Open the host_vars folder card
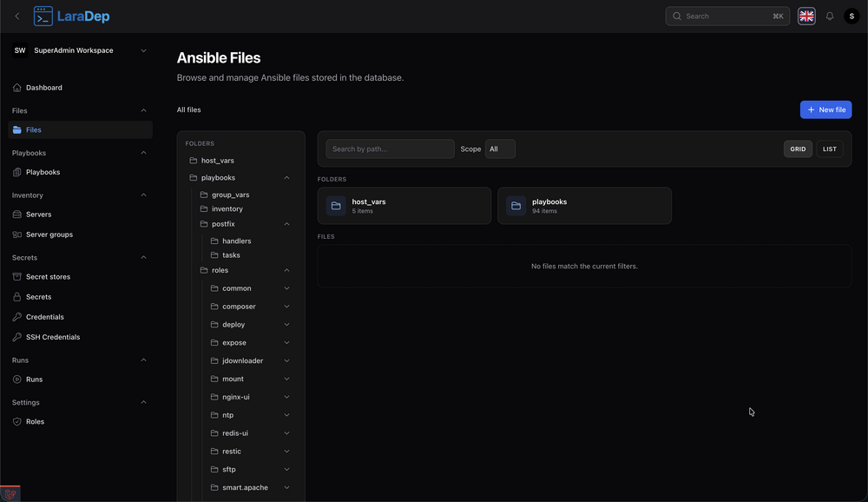Viewport: 868px width, 502px height. tap(404, 206)
